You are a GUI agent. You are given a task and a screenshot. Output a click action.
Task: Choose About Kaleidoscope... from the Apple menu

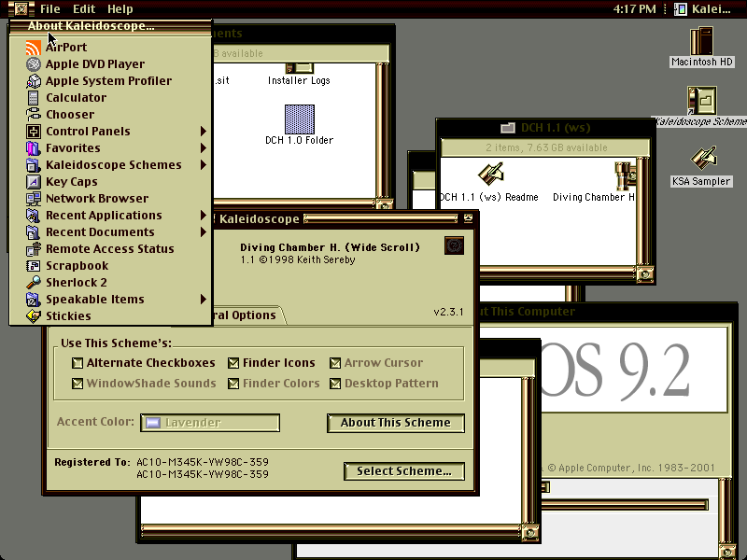click(x=110, y=26)
